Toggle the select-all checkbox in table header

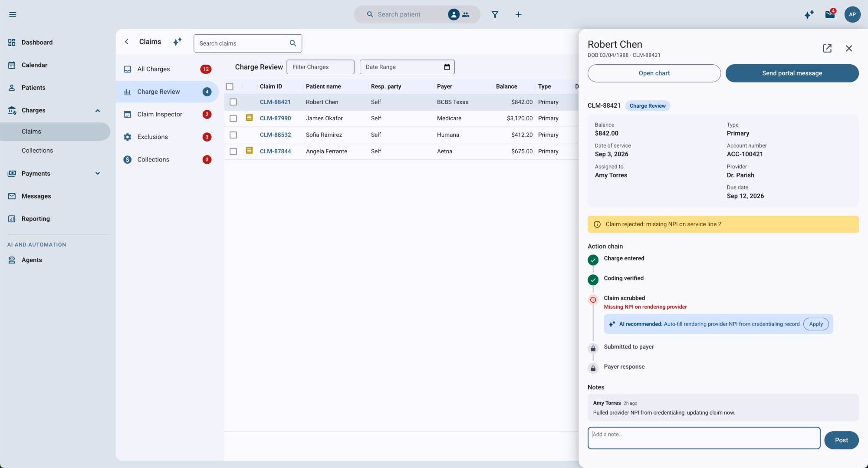click(x=230, y=86)
